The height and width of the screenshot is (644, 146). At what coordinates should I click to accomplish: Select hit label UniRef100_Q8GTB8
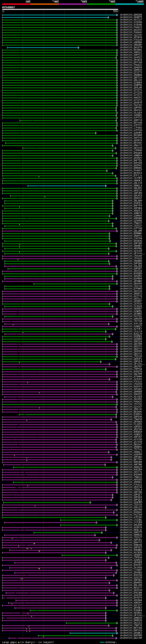click(131, 344)
